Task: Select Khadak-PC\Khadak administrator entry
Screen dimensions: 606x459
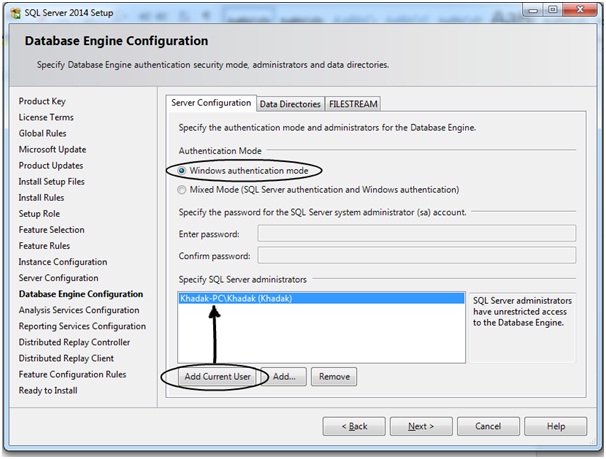Action: (x=321, y=298)
